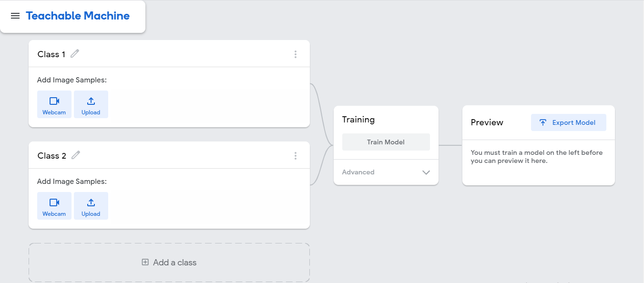Add a new class with the Add a class button
This screenshot has height=283, width=644.
coord(169,262)
